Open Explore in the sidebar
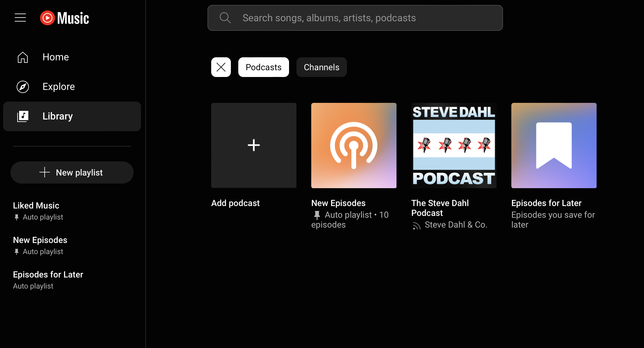Screen dimensions: 644x348 click(72, 87)
